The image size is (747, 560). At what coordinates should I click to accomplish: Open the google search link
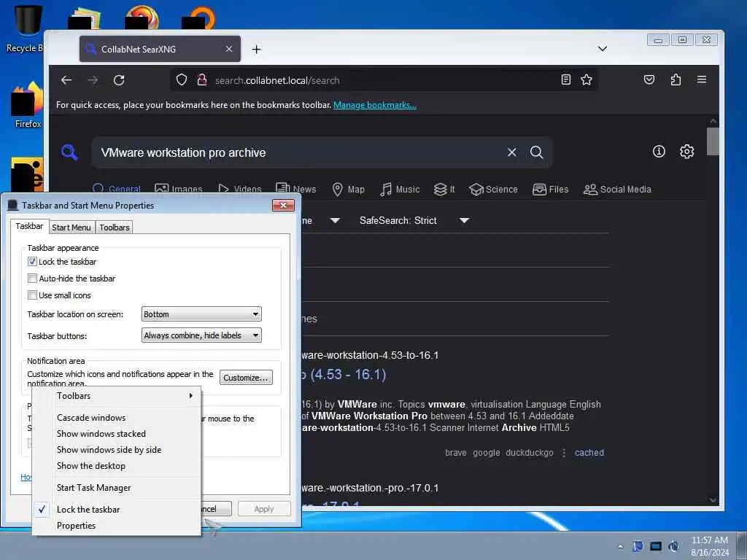point(486,453)
